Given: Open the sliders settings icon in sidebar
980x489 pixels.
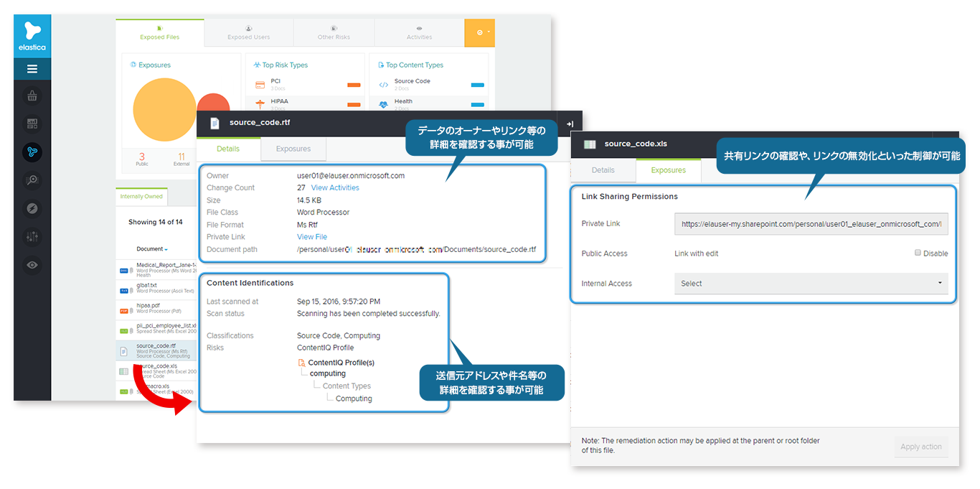Looking at the screenshot, I should pos(32,236).
